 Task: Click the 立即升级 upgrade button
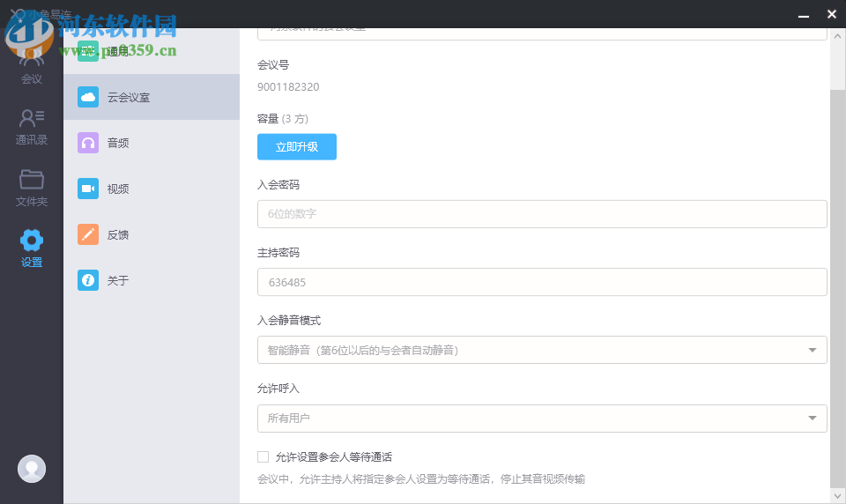[x=297, y=147]
